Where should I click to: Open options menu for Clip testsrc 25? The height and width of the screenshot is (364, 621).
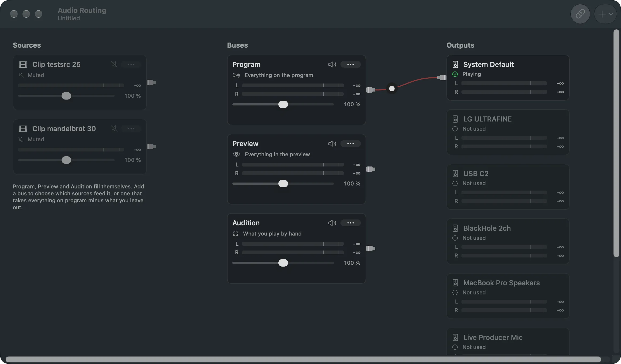click(131, 64)
